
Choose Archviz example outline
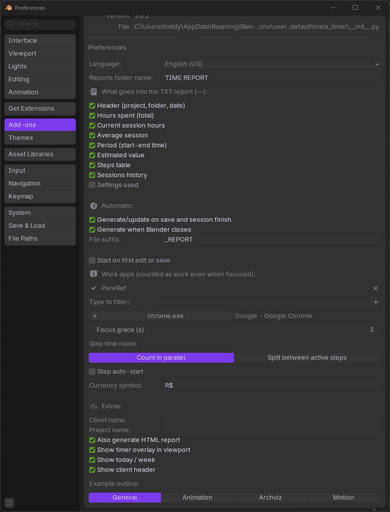pyautogui.click(x=270, y=498)
